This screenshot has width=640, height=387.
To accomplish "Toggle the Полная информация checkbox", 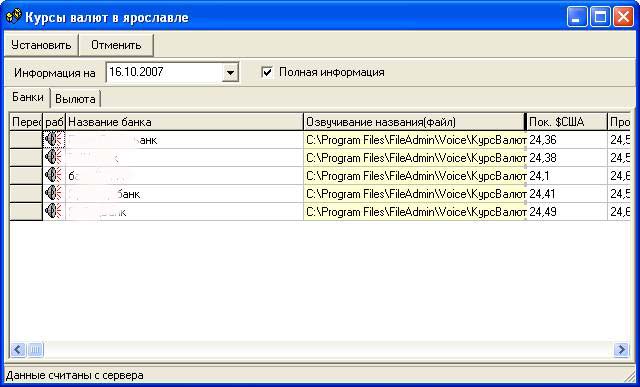I will 267,73.
